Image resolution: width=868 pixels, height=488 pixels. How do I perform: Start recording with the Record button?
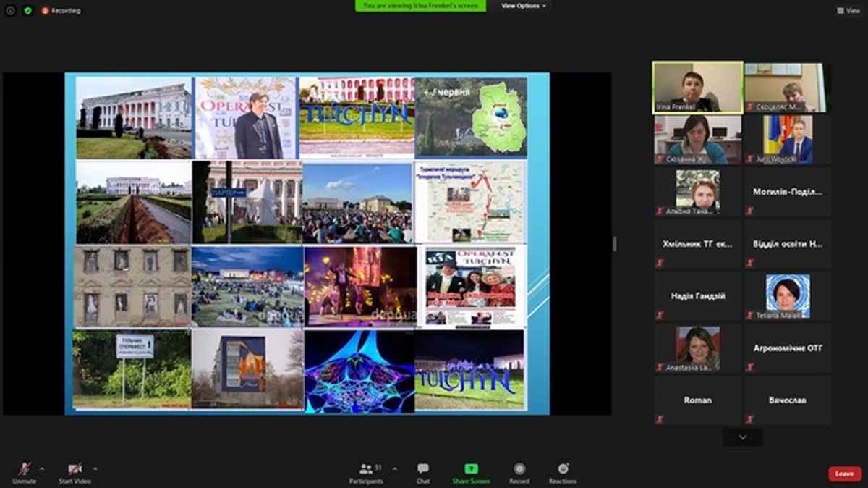point(519,471)
